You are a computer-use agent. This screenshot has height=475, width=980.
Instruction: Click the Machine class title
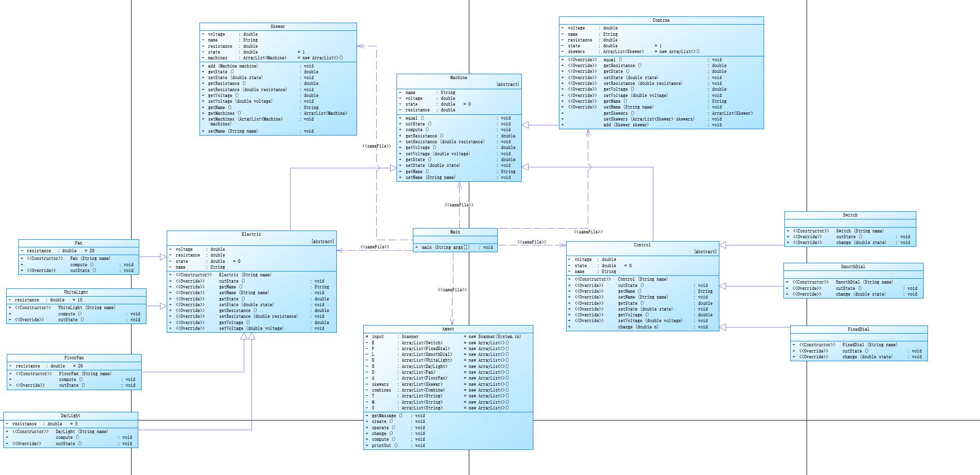click(459, 78)
